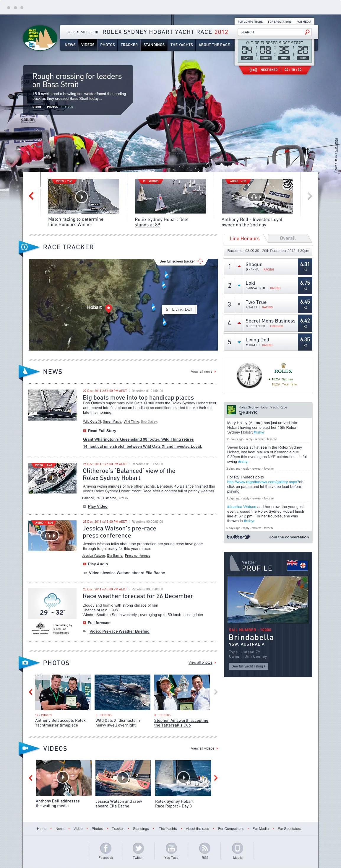Image resolution: width=341 pixels, height=868 pixels.
Task: Click Standings in footer navigation
Action: (141, 829)
